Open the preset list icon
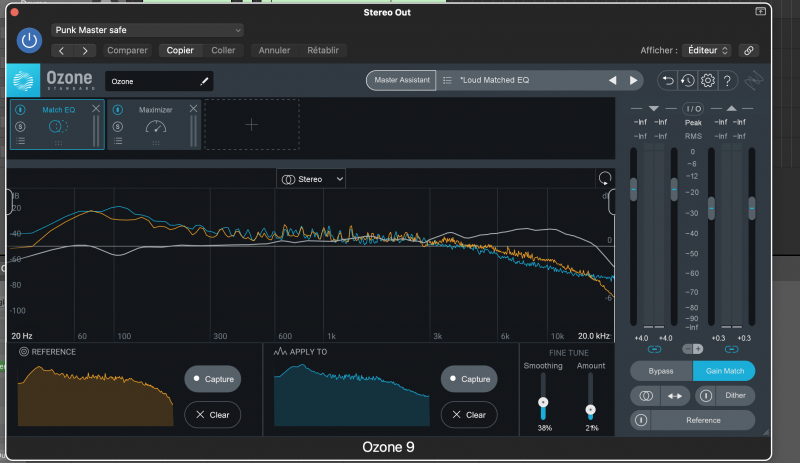 tap(447, 80)
